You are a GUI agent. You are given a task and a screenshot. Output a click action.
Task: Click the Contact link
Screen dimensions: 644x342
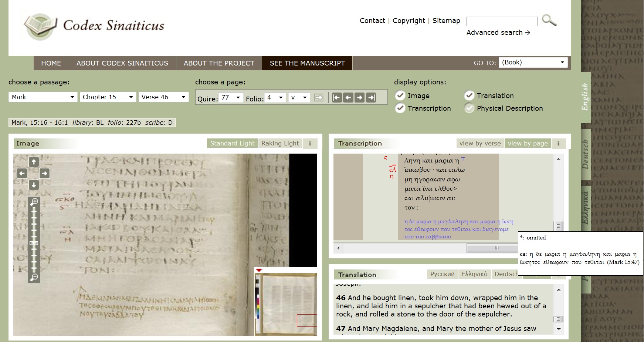pos(372,21)
